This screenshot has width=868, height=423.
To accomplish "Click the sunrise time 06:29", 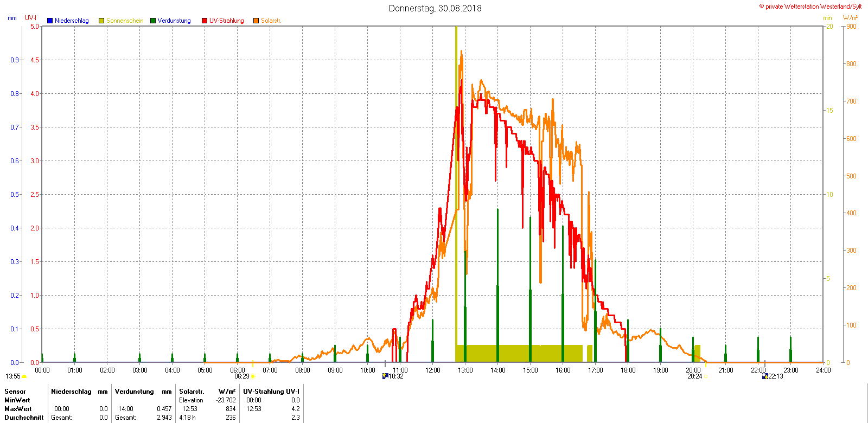I will tap(242, 376).
